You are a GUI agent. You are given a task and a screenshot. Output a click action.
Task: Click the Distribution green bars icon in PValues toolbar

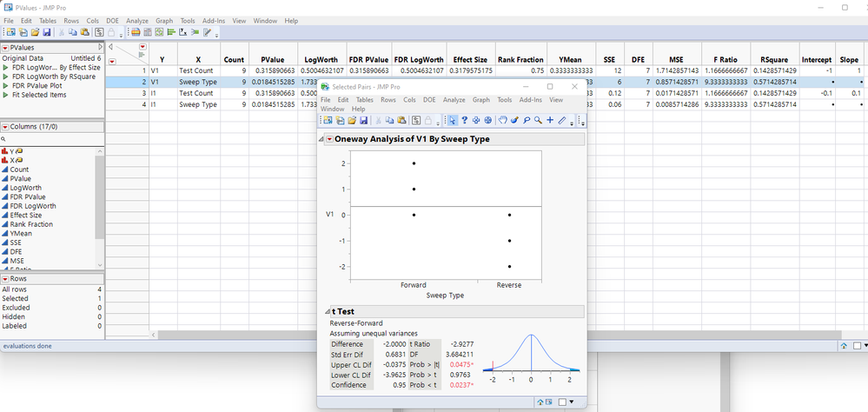pos(171,32)
